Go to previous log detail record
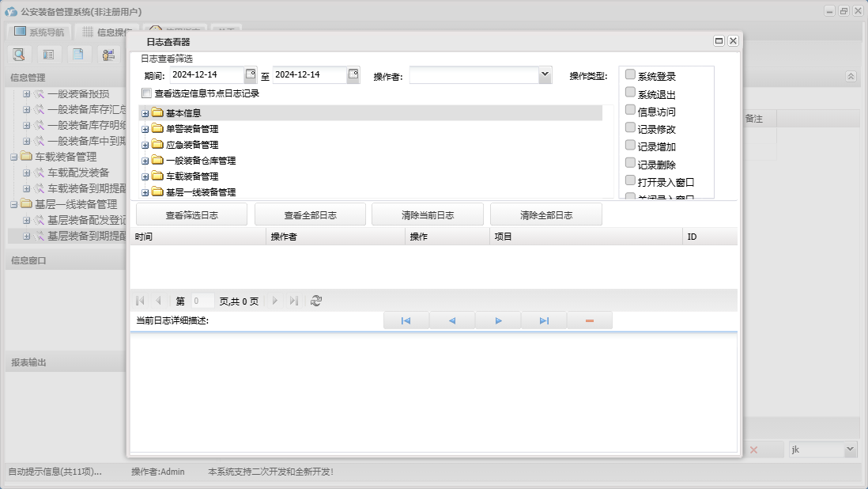868x489 pixels. [451, 320]
